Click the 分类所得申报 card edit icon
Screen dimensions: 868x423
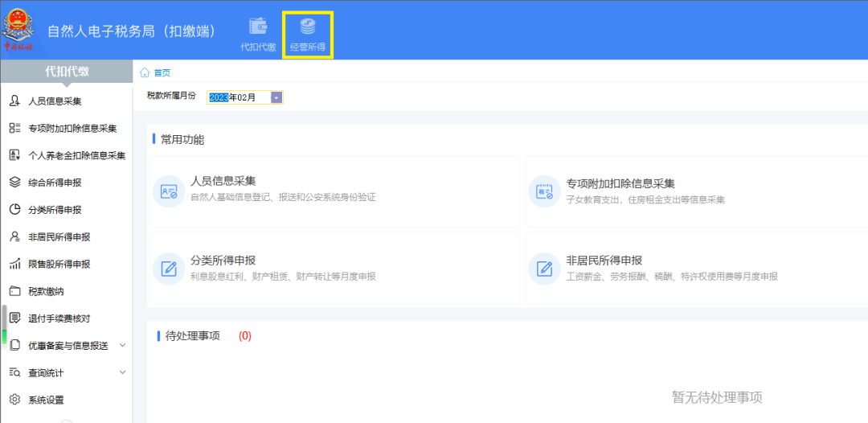tap(168, 269)
